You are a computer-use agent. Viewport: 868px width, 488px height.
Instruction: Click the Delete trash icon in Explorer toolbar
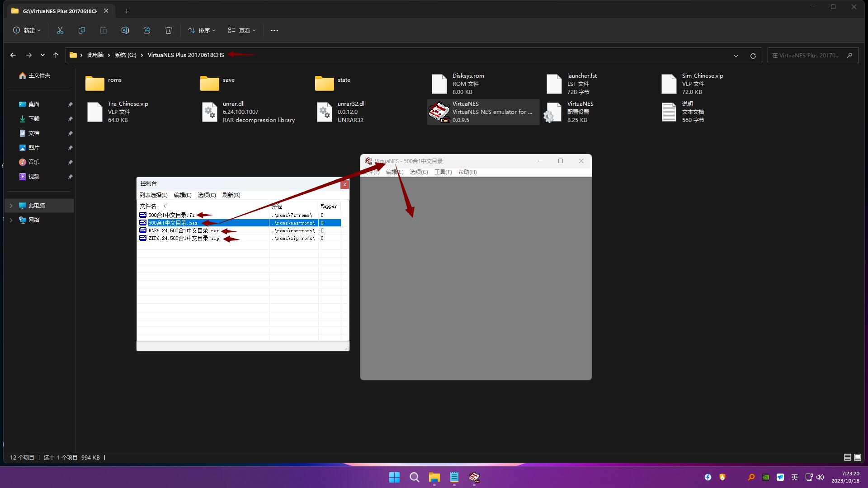coord(169,30)
